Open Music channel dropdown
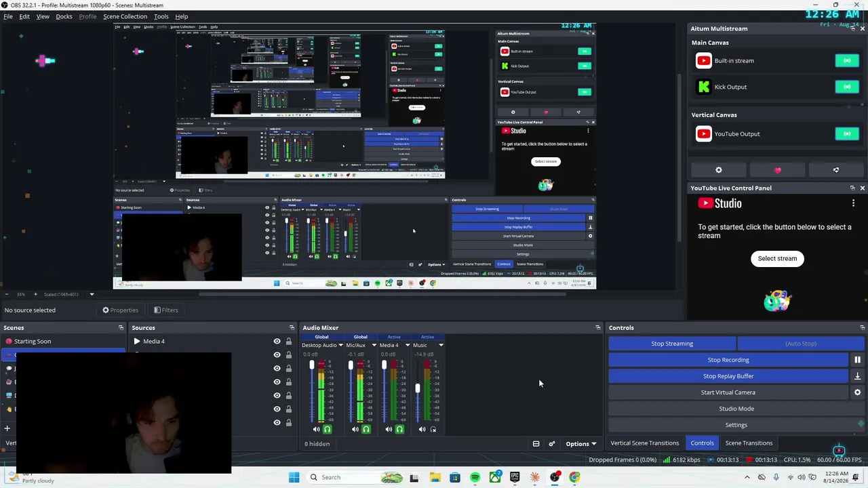Viewport: 868px width, 488px height. 441,346
